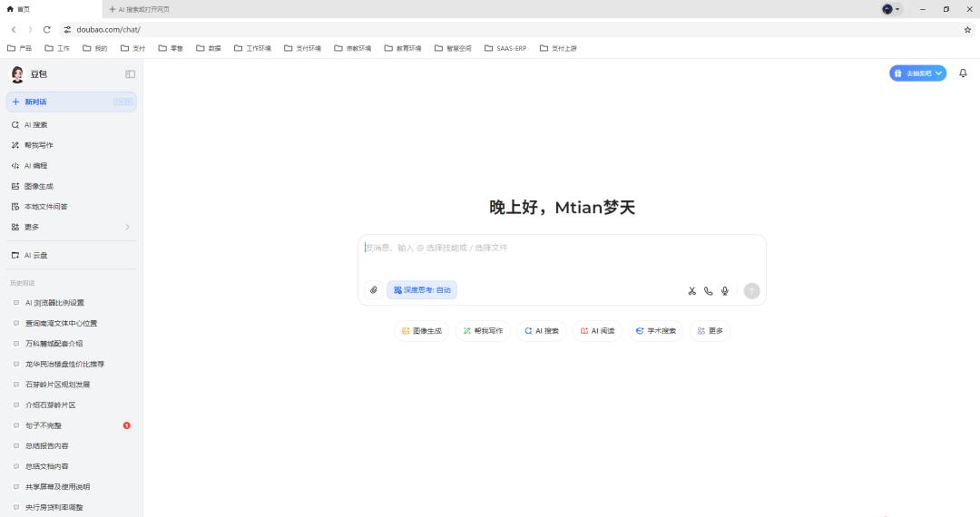Click the scissors screenshot icon
The height and width of the screenshot is (517, 980).
point(691,291)
